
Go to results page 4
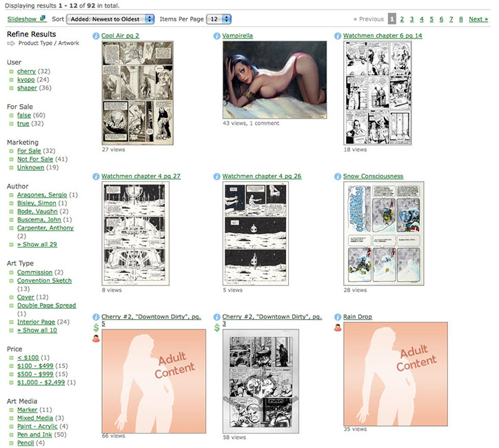[422, 19]
